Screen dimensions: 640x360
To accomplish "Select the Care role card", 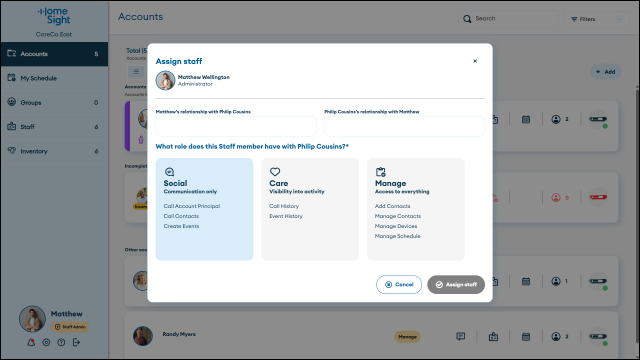I will (310, 209).
